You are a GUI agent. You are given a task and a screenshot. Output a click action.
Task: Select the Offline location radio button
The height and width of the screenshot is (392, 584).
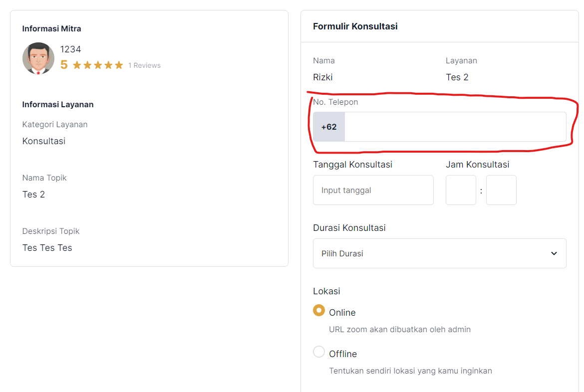(319, 352)
